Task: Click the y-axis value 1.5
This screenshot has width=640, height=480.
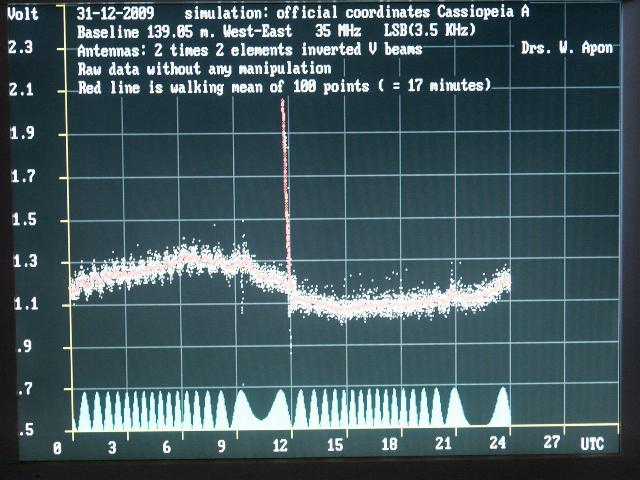Action: (x=24, y=220)
